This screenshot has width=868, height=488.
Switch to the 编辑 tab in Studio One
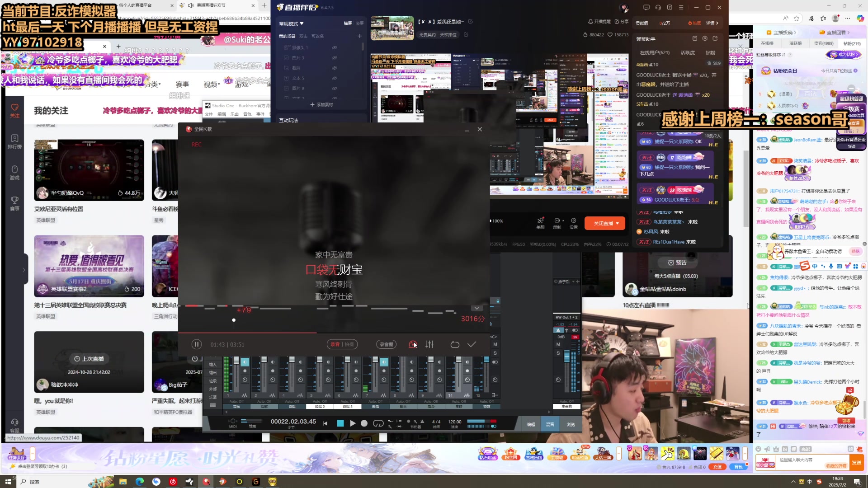(x=531, y=424)
